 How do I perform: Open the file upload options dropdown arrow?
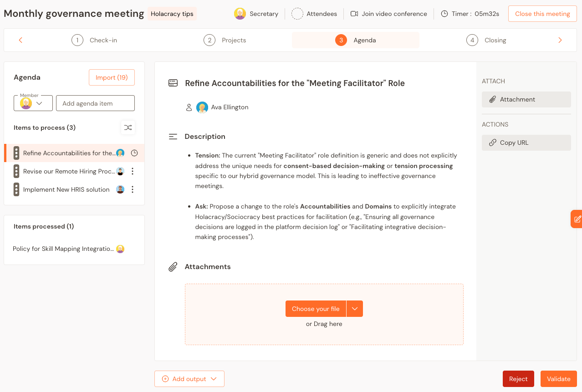pyautogui.click(x=355, y=309)
